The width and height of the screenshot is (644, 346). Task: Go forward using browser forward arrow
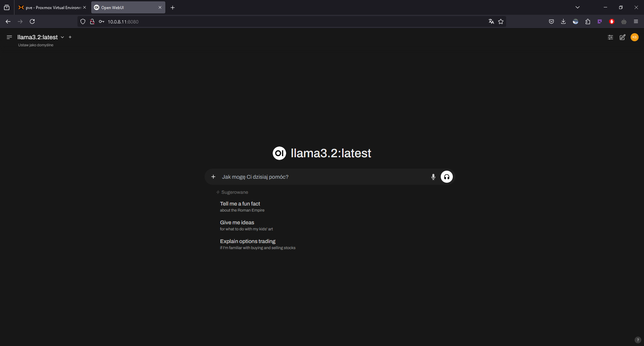point(20,21)
